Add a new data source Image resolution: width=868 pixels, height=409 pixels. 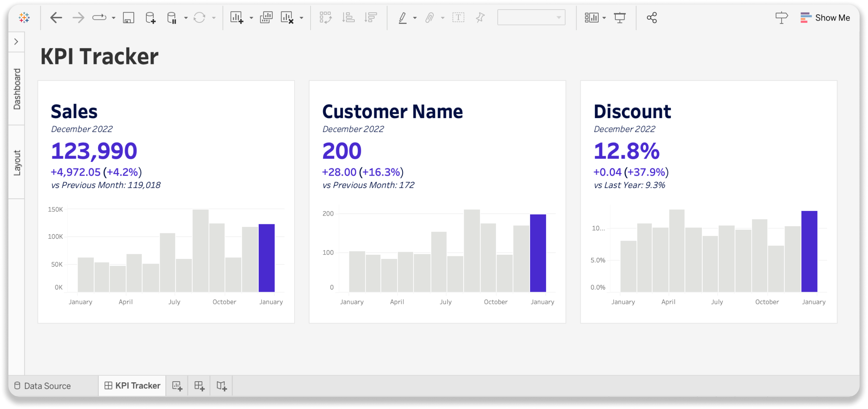[151, 18]
